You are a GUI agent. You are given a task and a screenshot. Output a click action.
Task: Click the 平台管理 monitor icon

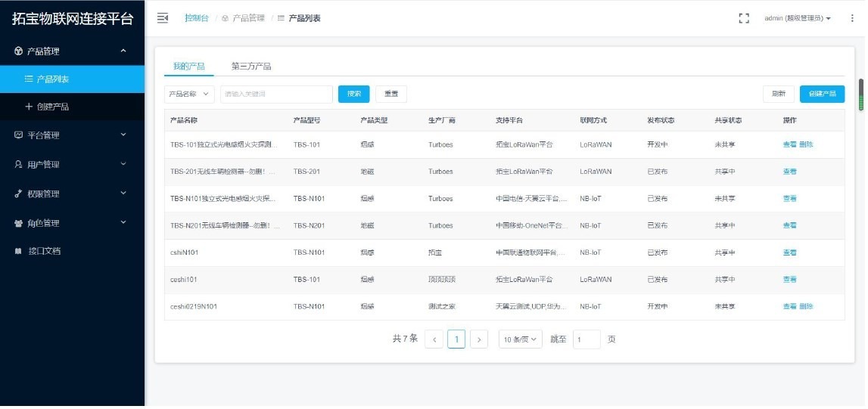[x=18, y=136]
